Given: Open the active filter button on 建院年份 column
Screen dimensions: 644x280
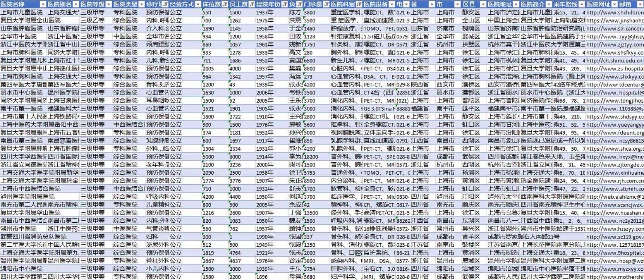Looking at the screenshot, I should pyautogui.click(x=285, y=4).
